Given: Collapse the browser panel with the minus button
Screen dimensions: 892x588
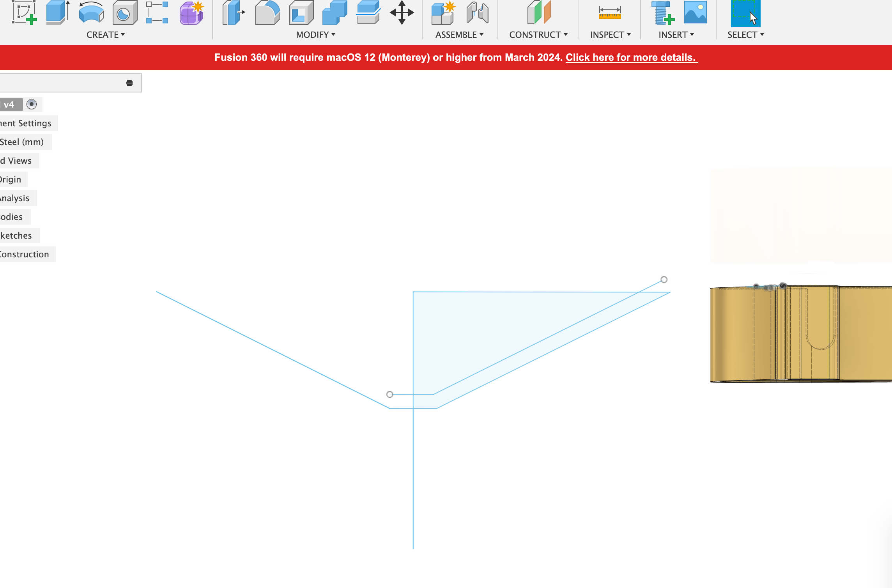Looking at the screenshot, I should [129, 83].
